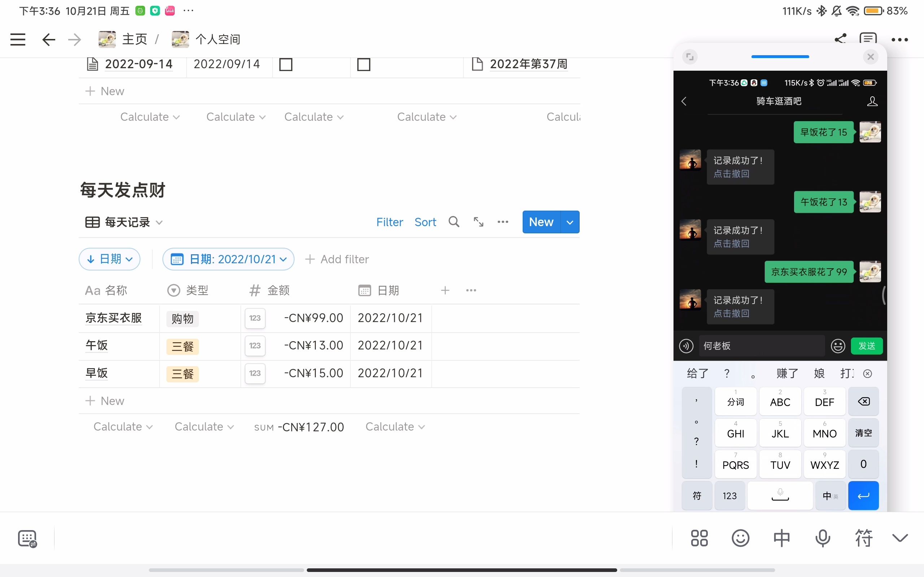Click the blue progress bar atop the chat window

[780, 57]
